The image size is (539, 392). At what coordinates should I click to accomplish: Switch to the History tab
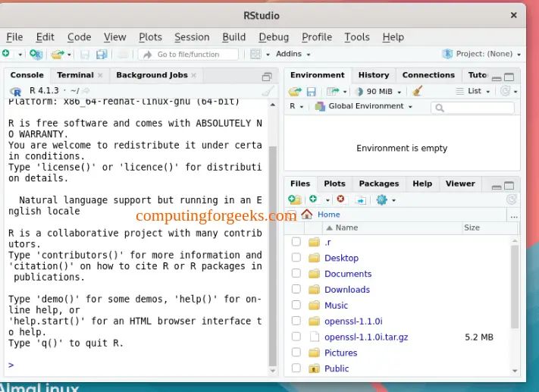pyautogui.click(x=374, y=75)
